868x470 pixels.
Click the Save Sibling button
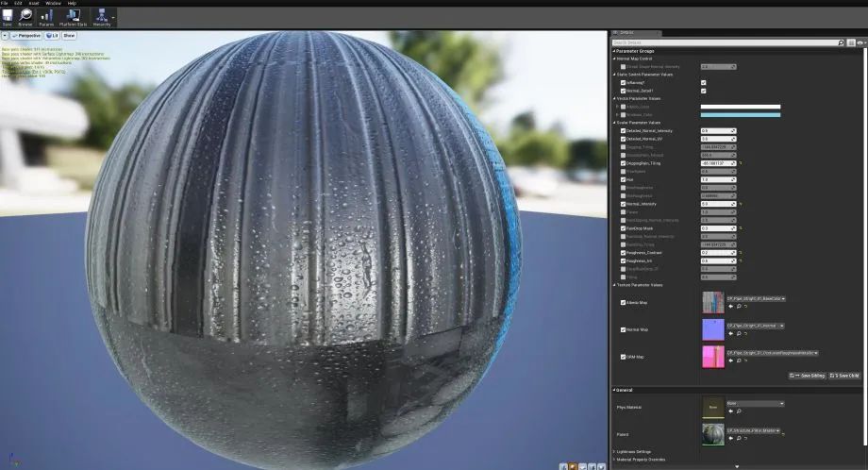point(808,376)
